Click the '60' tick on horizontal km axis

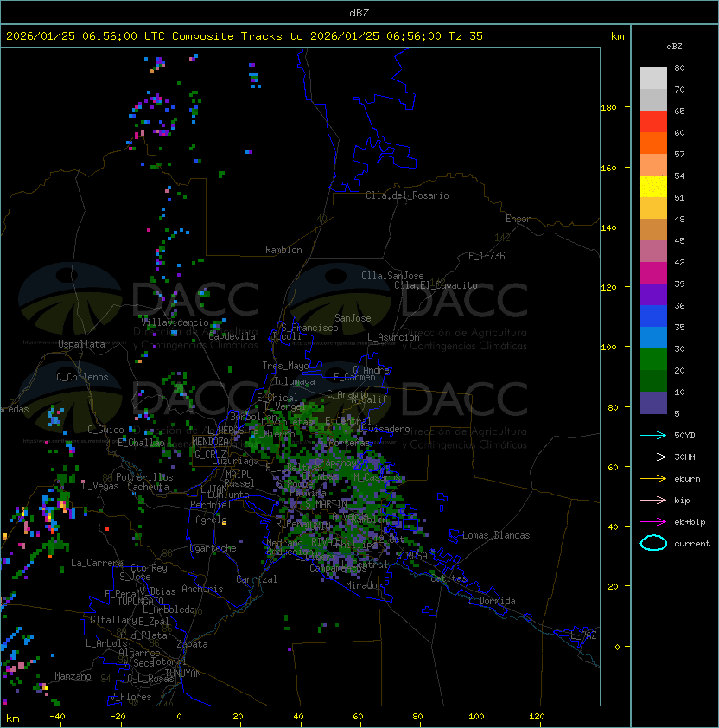point(358,717)
